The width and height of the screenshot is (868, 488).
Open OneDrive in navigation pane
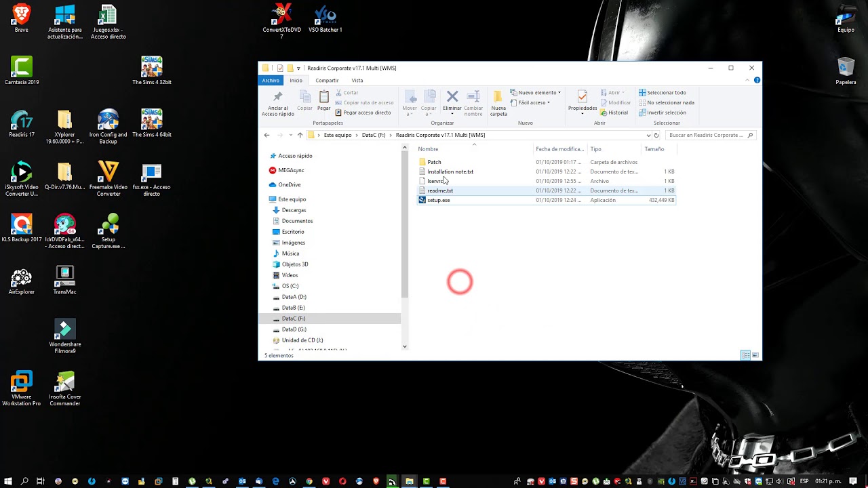tap(289, 184)
